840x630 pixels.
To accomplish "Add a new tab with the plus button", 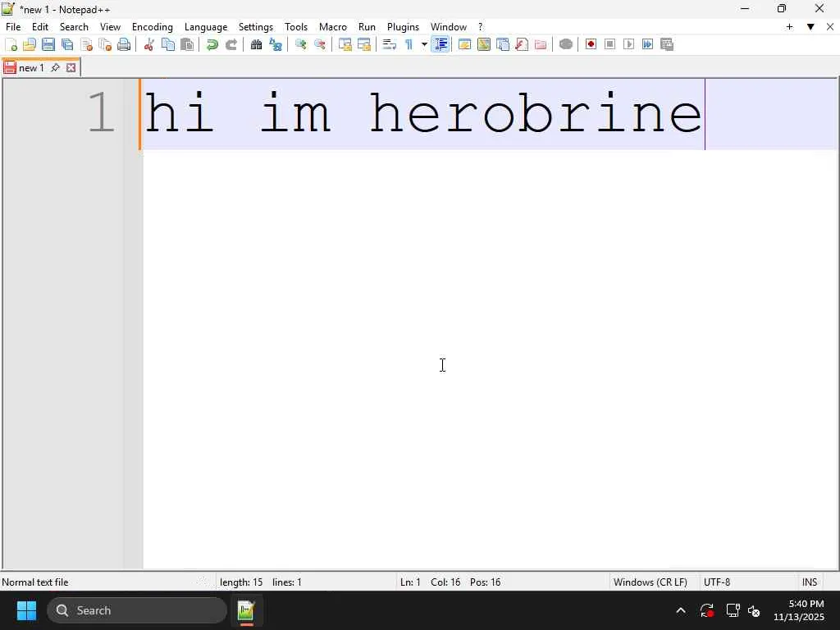I will tap(789, 27).
